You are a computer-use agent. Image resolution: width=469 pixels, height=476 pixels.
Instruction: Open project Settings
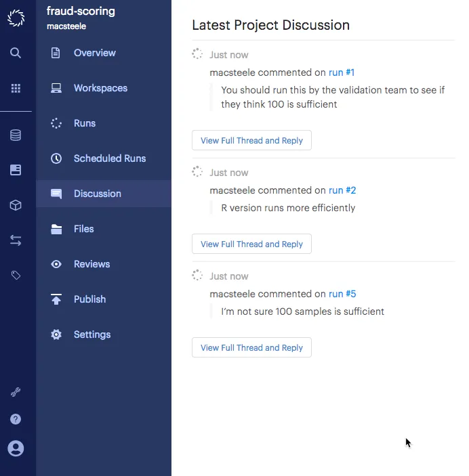(92, 334)
